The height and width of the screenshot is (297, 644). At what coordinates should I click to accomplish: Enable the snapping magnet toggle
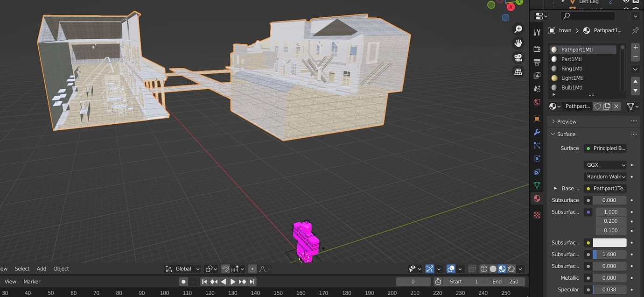coord(226,269)
